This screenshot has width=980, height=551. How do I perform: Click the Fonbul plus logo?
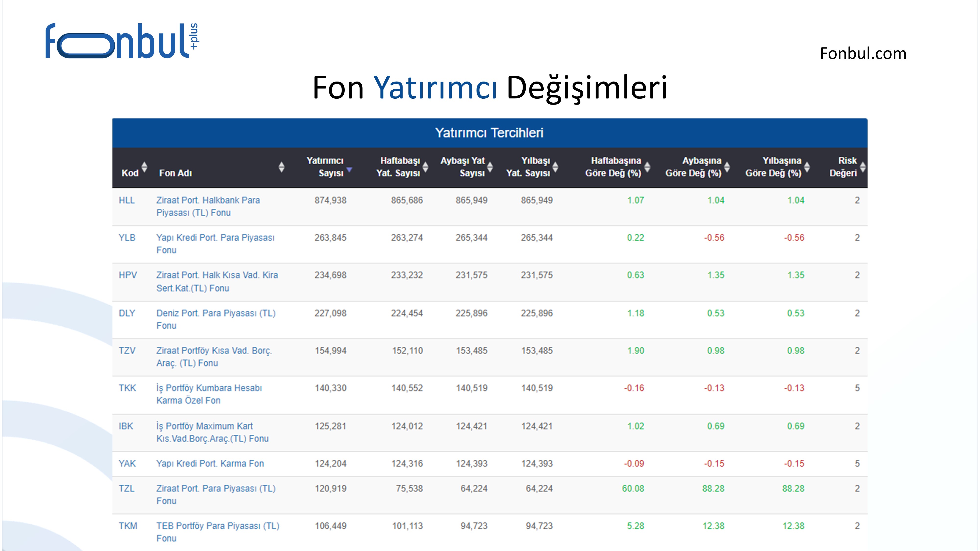[122, 41]
